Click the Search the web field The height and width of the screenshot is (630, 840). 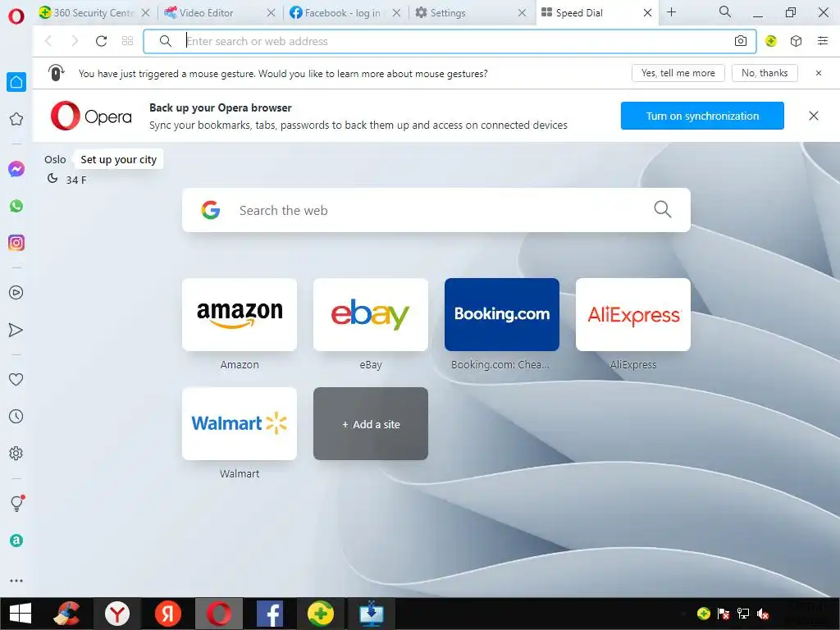436,210
